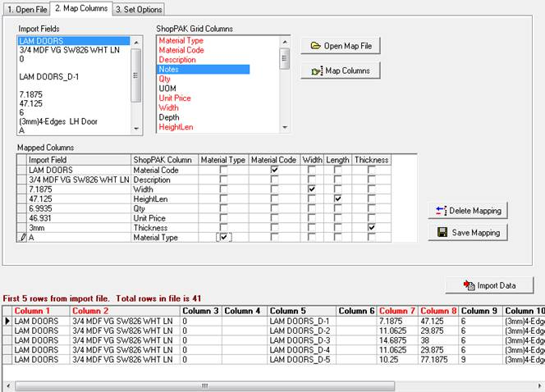Click the Column 7 header in preview grid
The image size is (545, 392).
[x=397, y=311]
